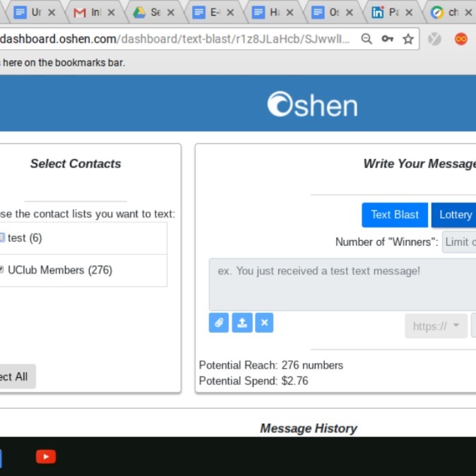476x476 pixels.
Task: Click the zoom magnifier icon in address bar
Action: tap(367, 39)
